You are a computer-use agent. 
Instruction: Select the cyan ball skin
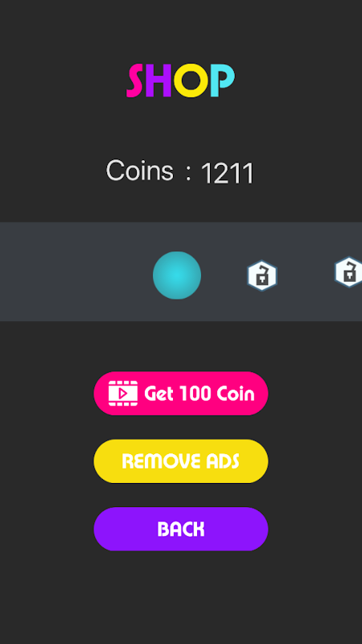click(x=177, y=275)
